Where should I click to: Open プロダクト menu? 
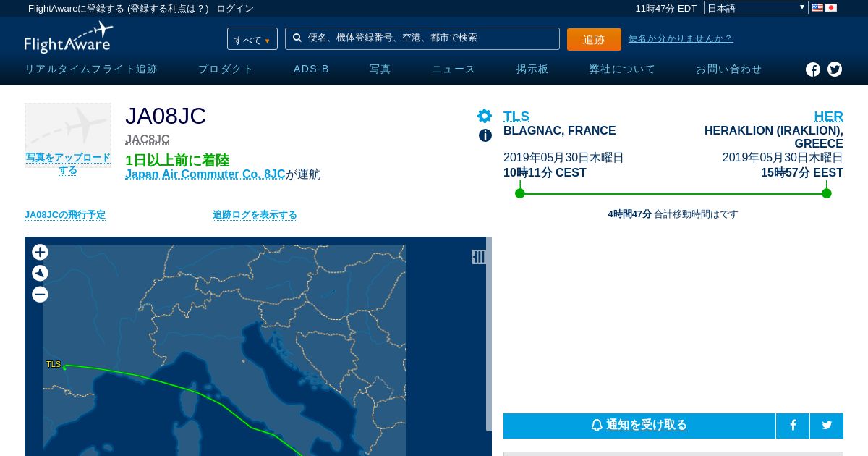coord(226,69)
